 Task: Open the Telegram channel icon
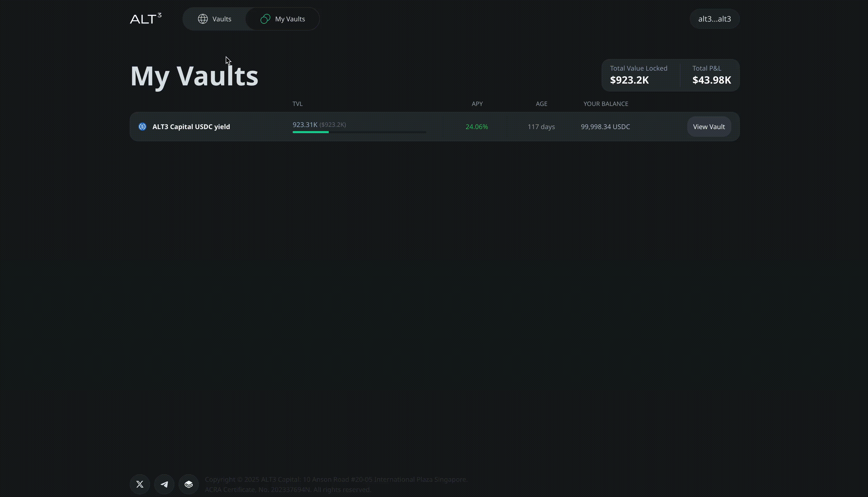[x=164, y=484]
